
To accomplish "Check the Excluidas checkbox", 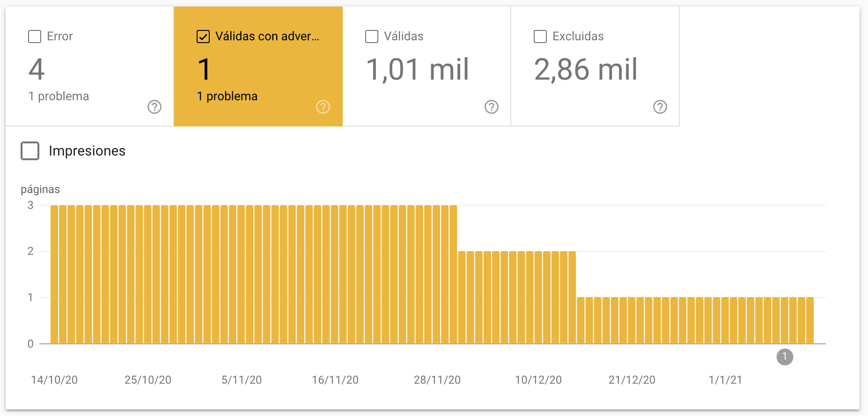I will pos(540,37).
